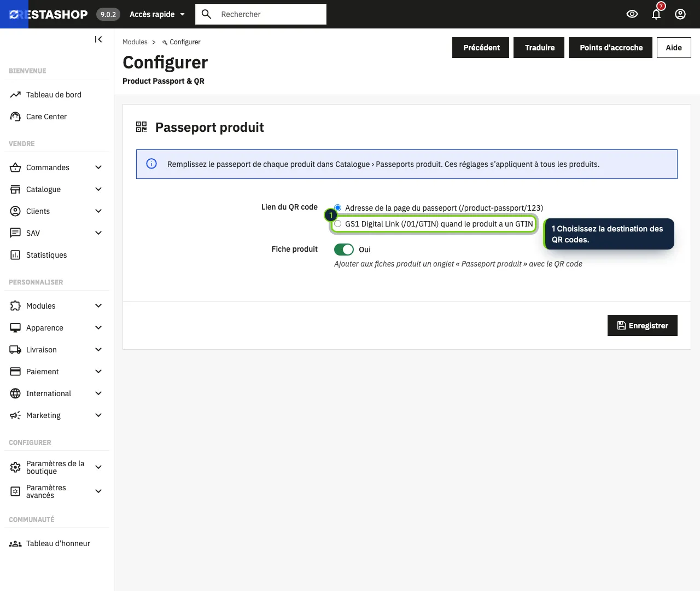This screenshot has height=591, width=700.
Task: Click the Tableau de bord trend icon
Action: pyautogui.click(x=15, y=95)
